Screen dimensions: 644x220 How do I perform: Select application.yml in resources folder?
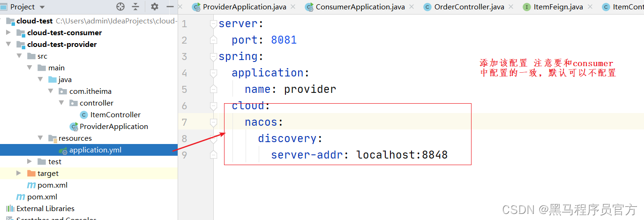(x=95, y=150)
